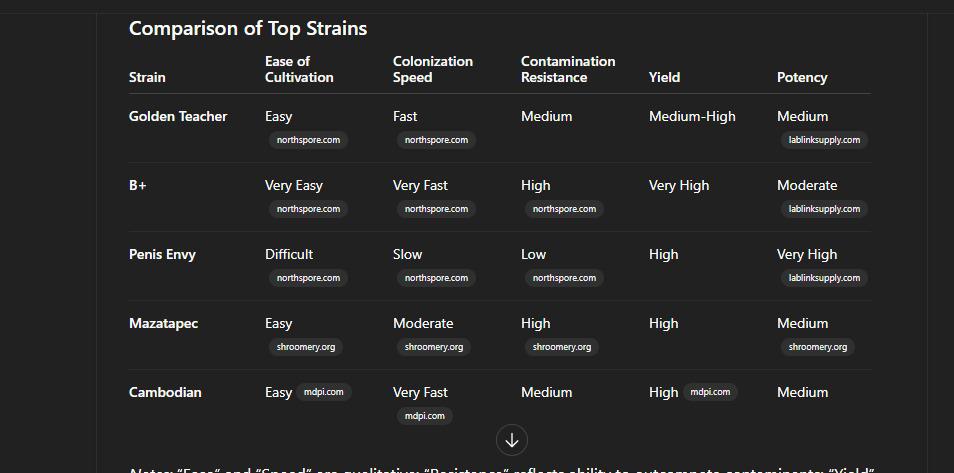Screen dimensions: 954x473
Task: Open northspore.com chip under B+ Very Easy
Action: (x=308, y=209)
